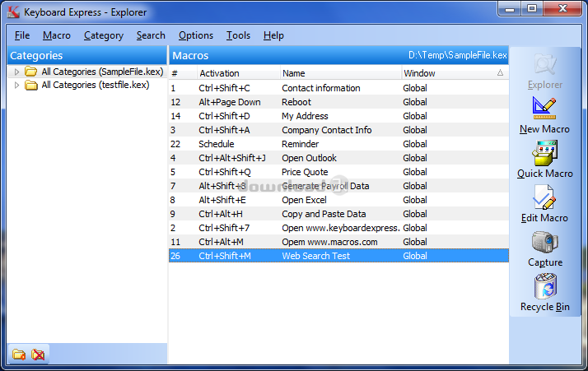Select the Company Contact Info macro
Viewport: 588px width, 371px height.
pos(338,130)
